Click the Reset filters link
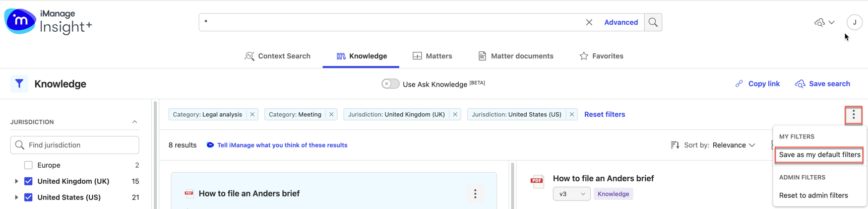This screenshot has height=209, width=868. coord(604,114)
